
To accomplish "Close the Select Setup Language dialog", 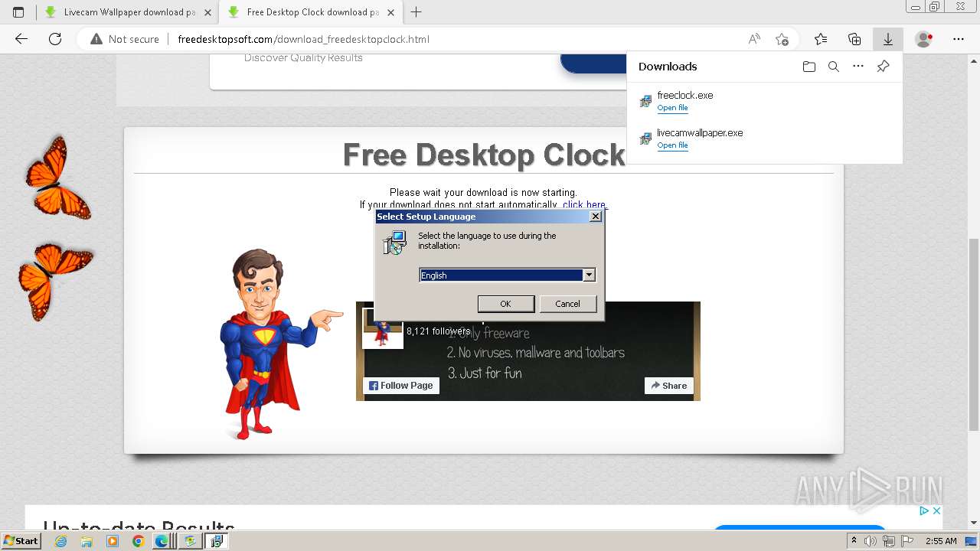I will 596,217.
